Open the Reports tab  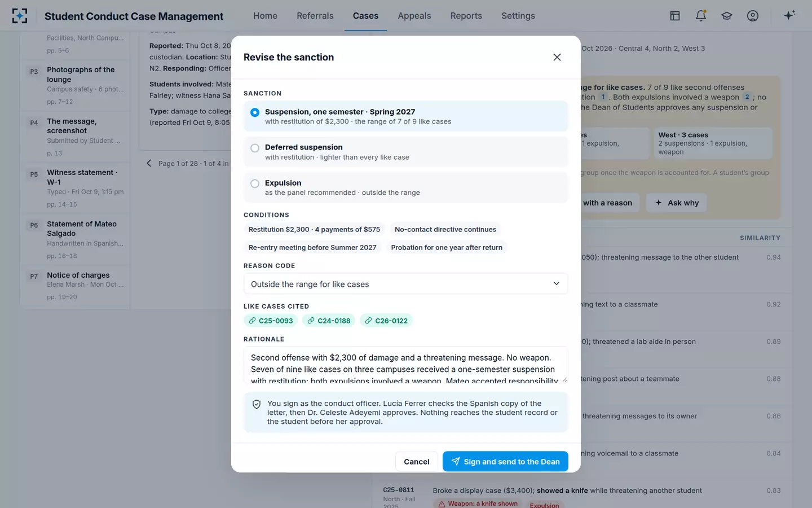click(466, 16)
